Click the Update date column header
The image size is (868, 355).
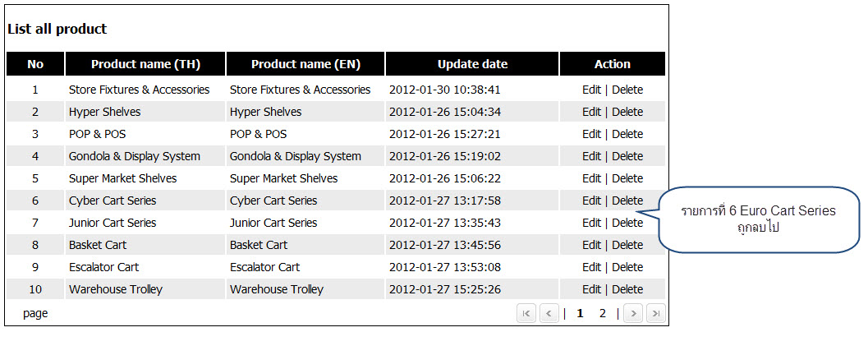point(472,64)
